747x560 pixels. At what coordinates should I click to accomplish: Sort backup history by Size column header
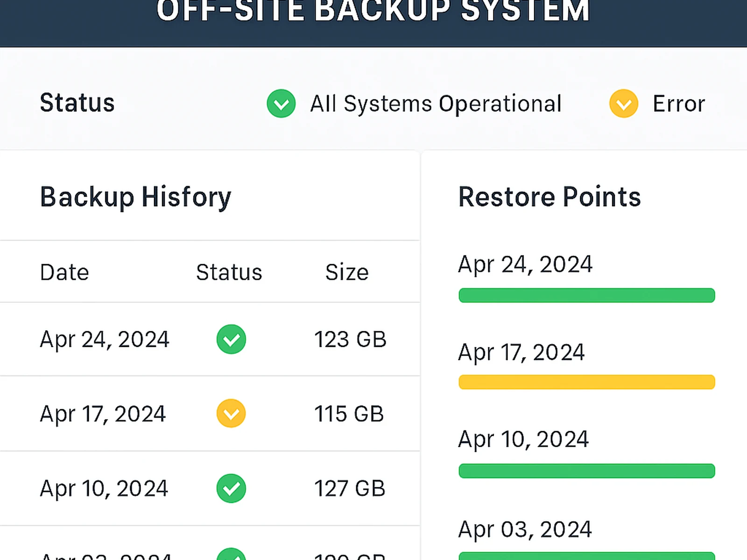click(x=347, y=272)
